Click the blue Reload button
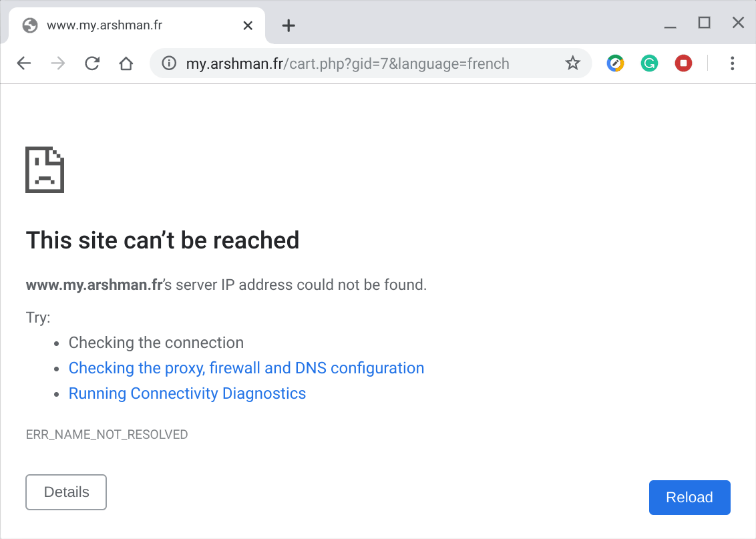The image size is (756, 539). (689, 498)
